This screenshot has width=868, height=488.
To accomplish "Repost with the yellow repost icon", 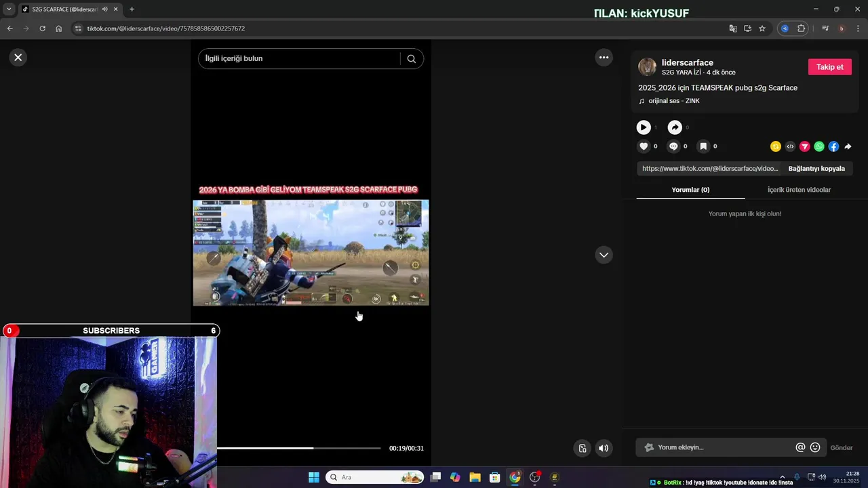I will pyautogui.click(x=776, y=146).
